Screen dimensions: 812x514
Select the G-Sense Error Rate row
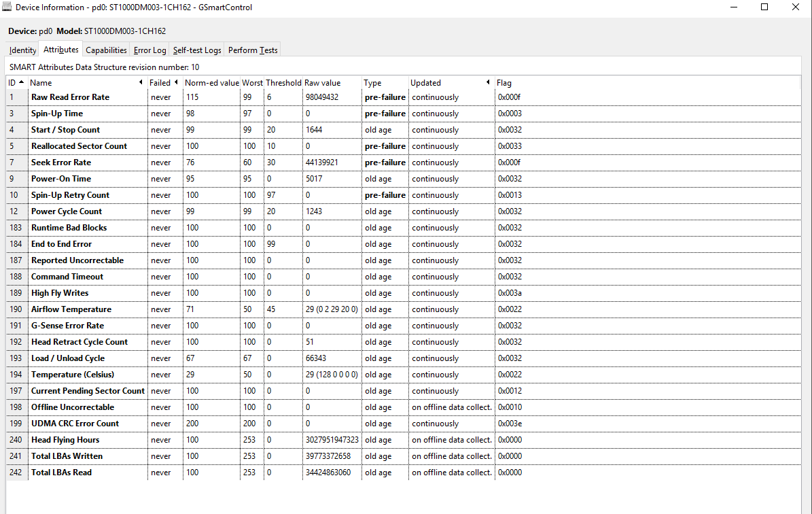404,326
